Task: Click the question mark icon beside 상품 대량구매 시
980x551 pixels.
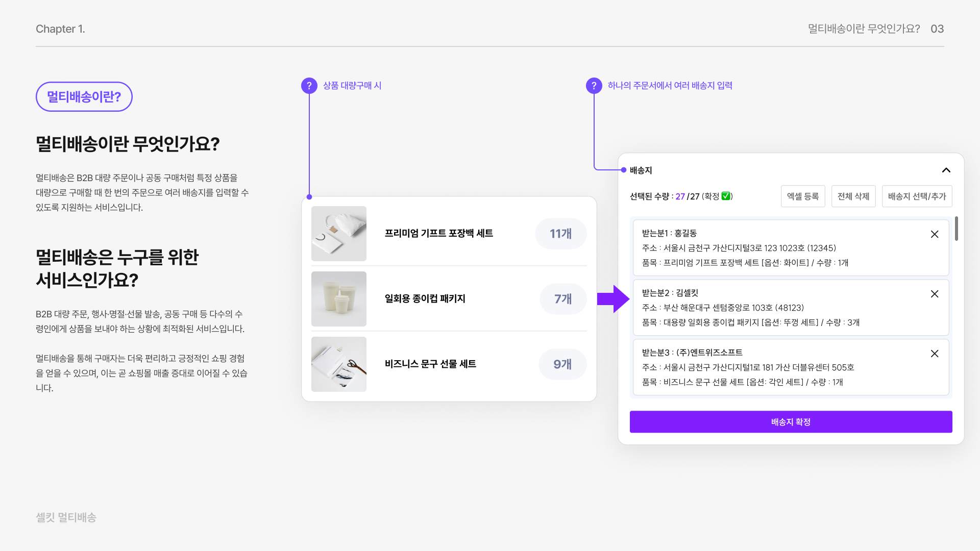Action: click(309, 86)
